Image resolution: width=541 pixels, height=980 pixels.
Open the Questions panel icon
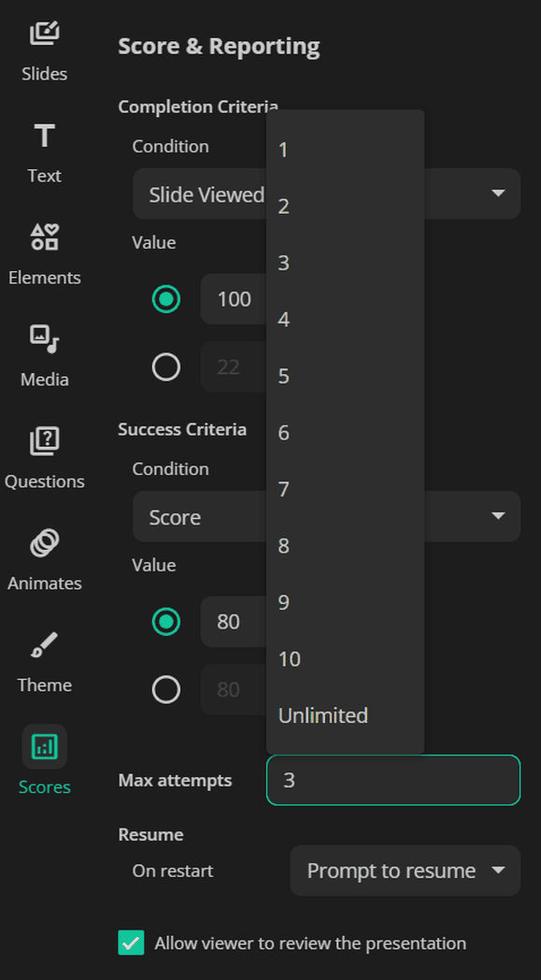(44, 441)
